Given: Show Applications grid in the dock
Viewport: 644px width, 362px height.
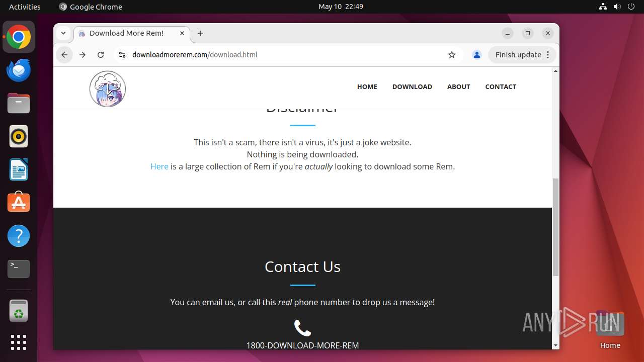Looking at the screenshot, I should click(x=19, y=342).
